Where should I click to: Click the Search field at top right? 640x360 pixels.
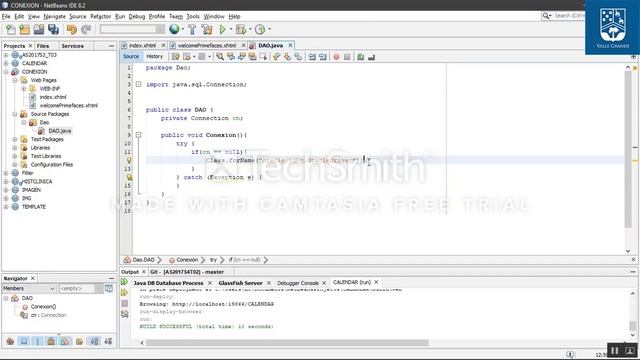(x=569, y=16)
